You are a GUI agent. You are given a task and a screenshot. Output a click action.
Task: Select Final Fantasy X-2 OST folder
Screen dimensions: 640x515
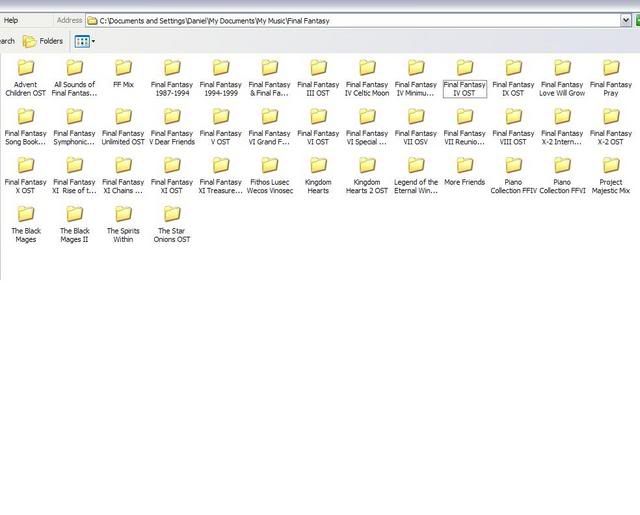pos(611,127)
